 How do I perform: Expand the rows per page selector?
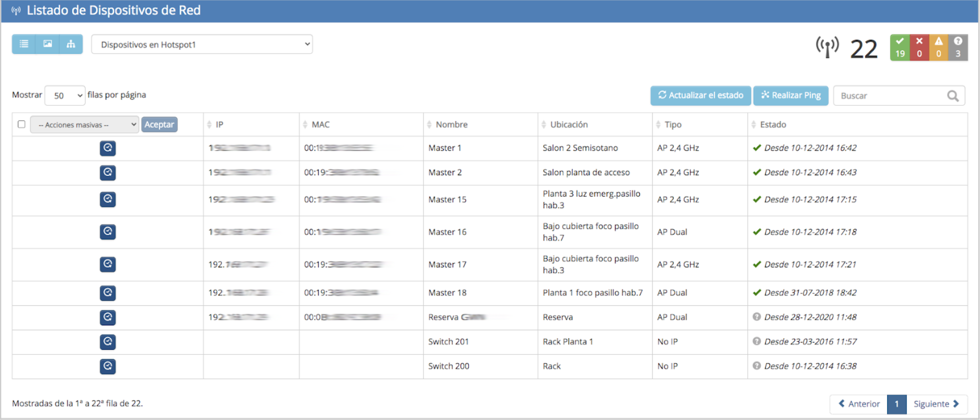(65, 95)
